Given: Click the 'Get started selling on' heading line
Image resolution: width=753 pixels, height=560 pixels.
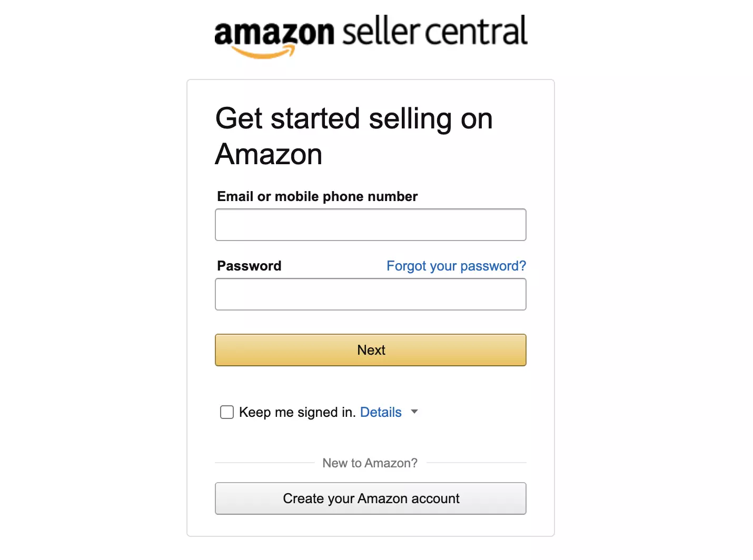Looking at the screenshot, I should coord(354,119).
